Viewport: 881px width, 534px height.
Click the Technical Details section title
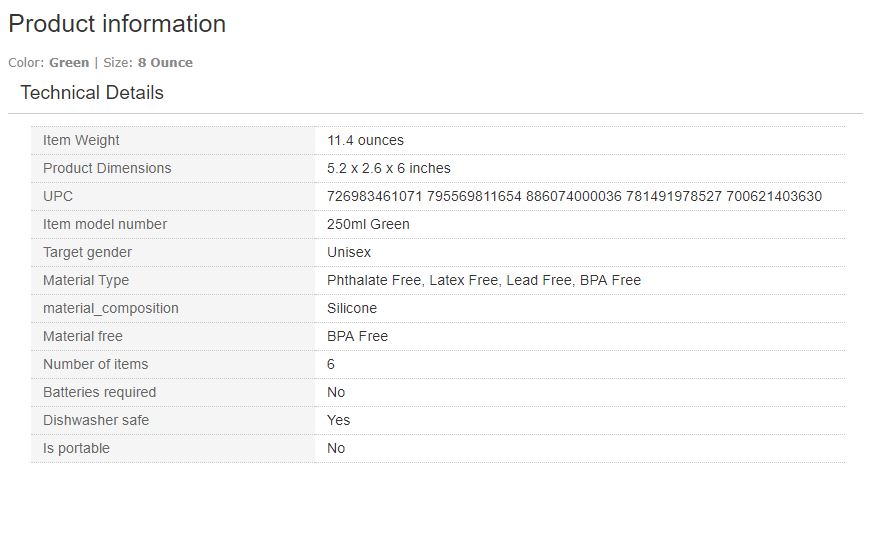coord(92,93)
